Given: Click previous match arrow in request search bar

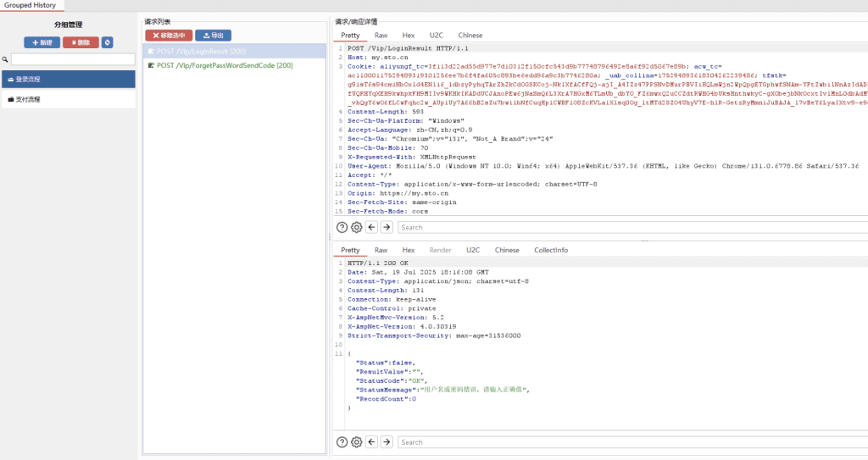Looking at the screenshot, I should pos(372,228).
